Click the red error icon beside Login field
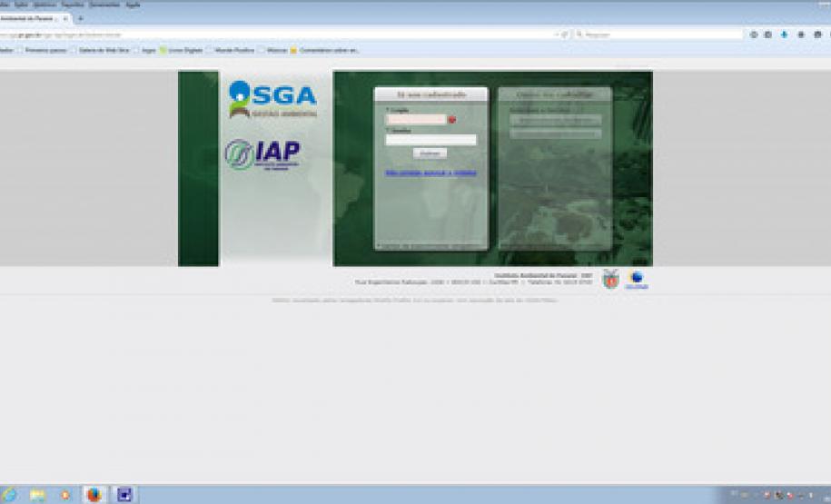Viewport: 831px width, 504px height. [x=451, y=119]
